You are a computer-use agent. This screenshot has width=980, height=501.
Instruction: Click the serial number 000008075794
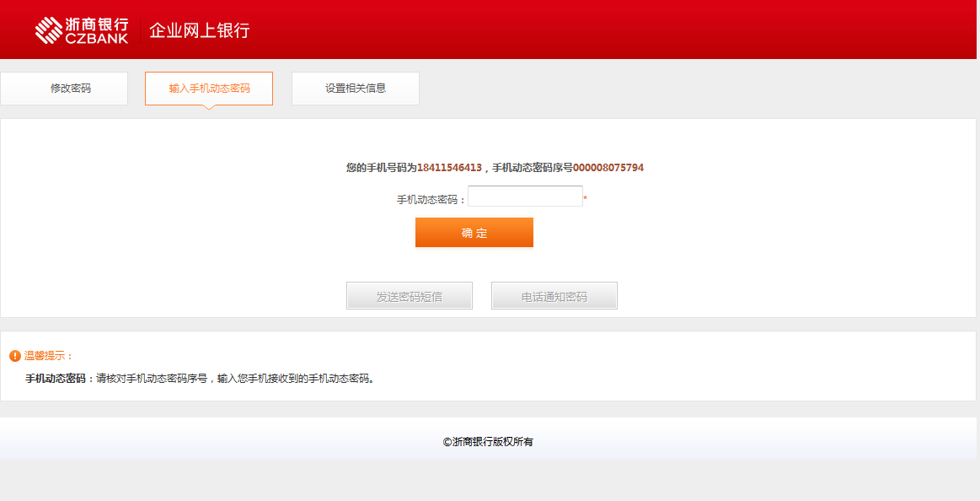click(x=608, y=168)
